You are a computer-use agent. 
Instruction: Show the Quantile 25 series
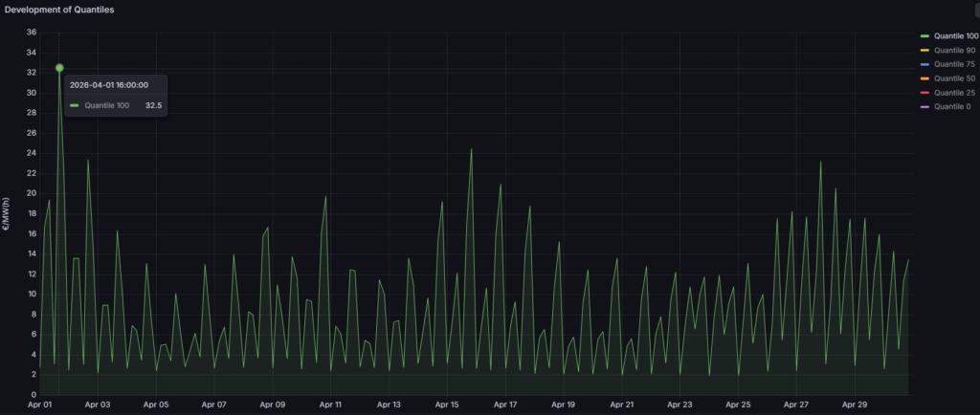pyautogui.click(x=954, y=93)
